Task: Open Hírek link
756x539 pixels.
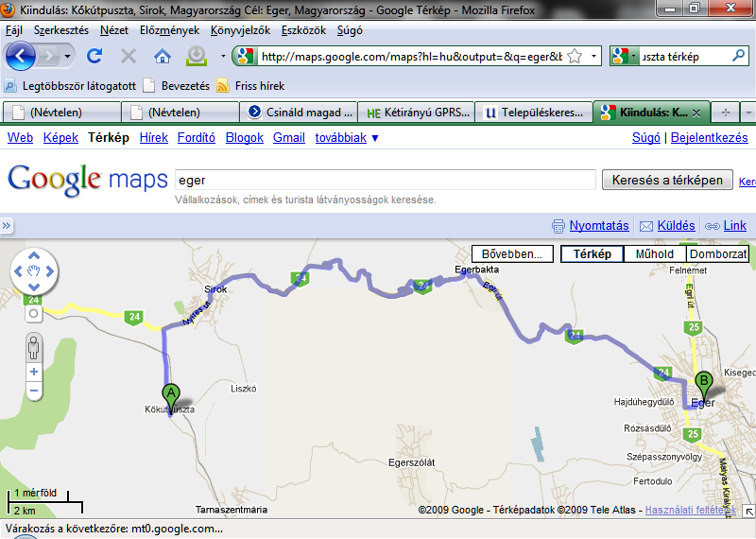Action: point(154,137)
